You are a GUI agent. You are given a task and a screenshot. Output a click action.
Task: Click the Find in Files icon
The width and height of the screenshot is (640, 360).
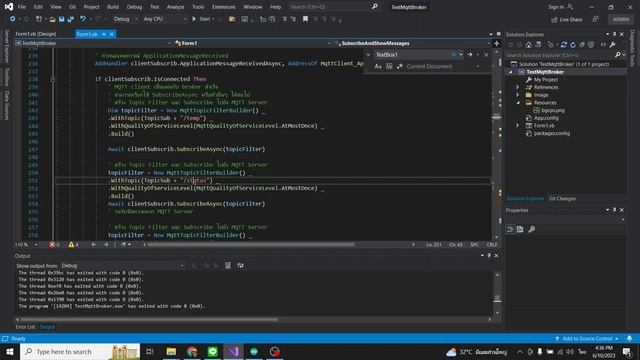(232, 19)
